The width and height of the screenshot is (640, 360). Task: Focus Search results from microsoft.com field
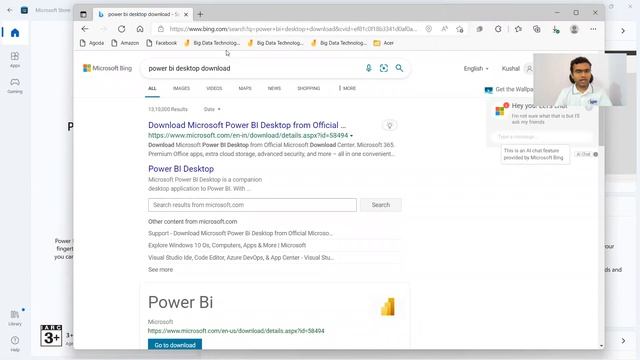pyautogui.click(x=252, y=205)
